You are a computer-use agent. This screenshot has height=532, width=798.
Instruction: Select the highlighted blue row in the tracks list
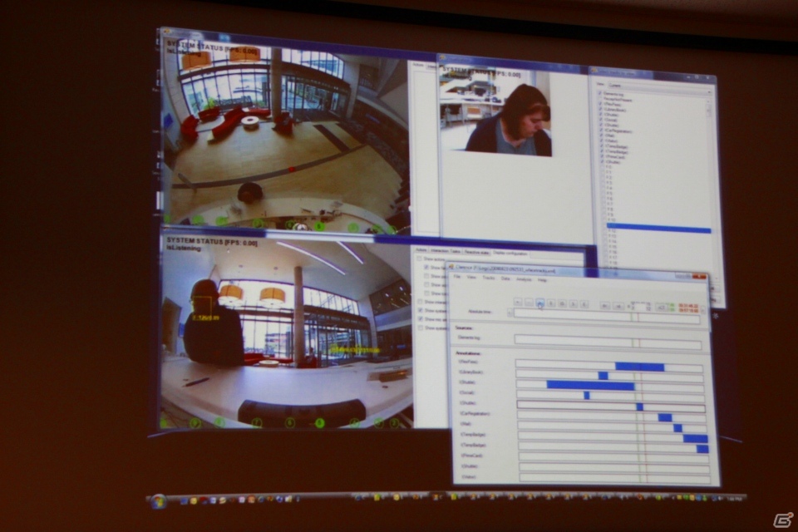pos(658,228)
